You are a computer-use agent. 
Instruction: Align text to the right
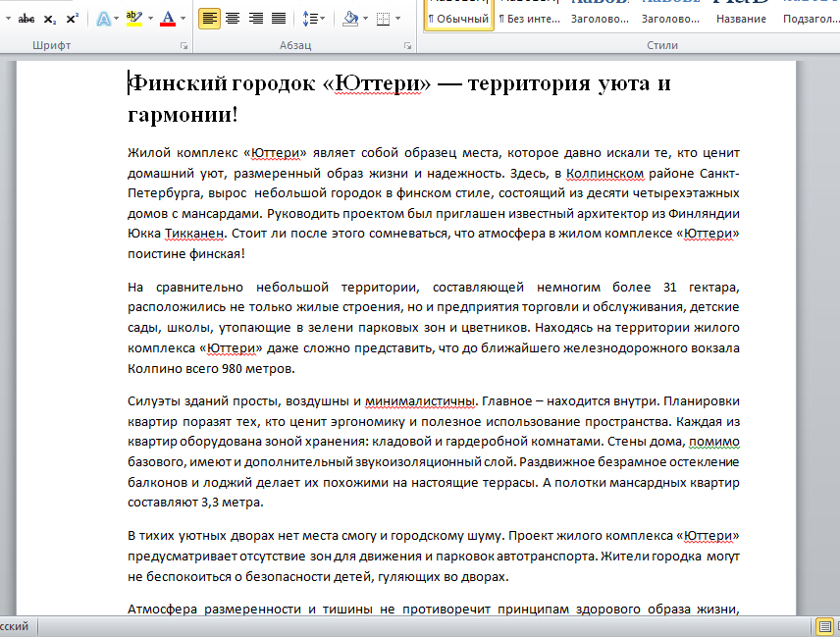pyautogui.click(x=255, y=19)
